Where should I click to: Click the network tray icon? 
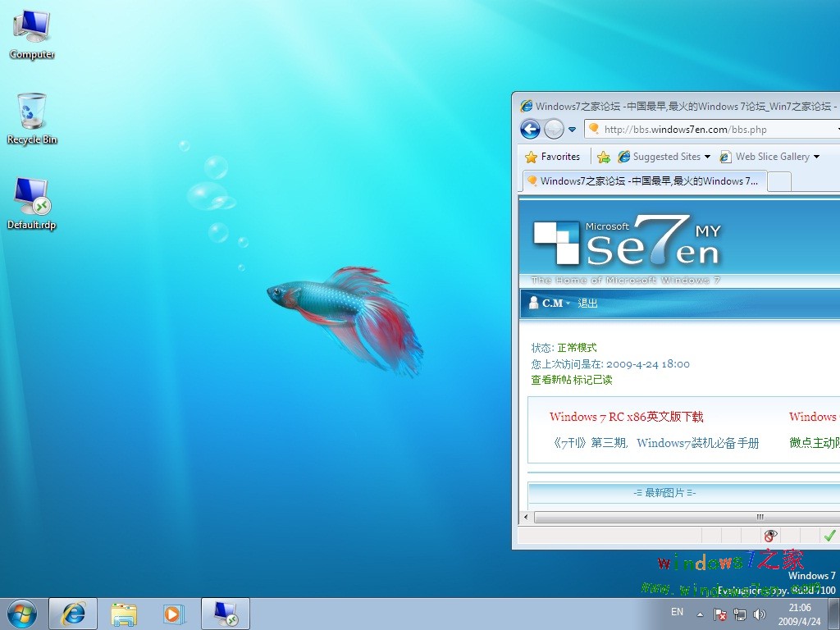[740, 614]
